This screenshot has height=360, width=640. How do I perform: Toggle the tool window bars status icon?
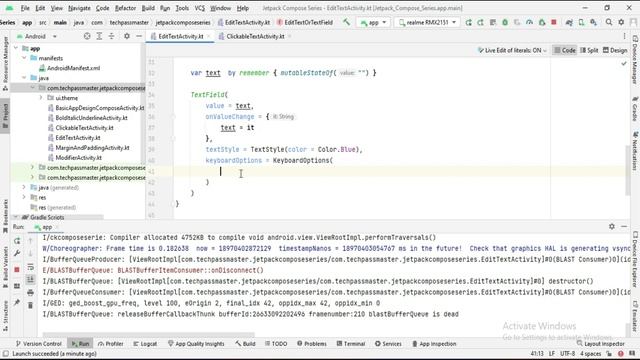coord(5,354)
